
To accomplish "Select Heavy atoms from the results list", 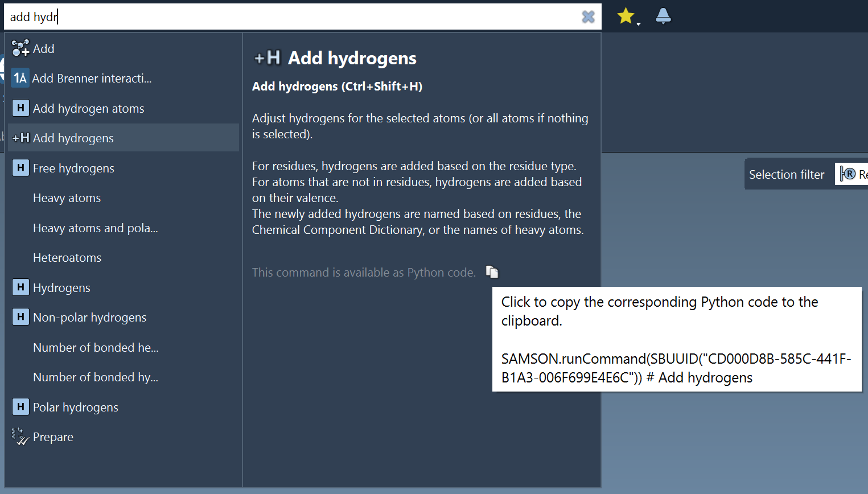I will tap(67, 197).
